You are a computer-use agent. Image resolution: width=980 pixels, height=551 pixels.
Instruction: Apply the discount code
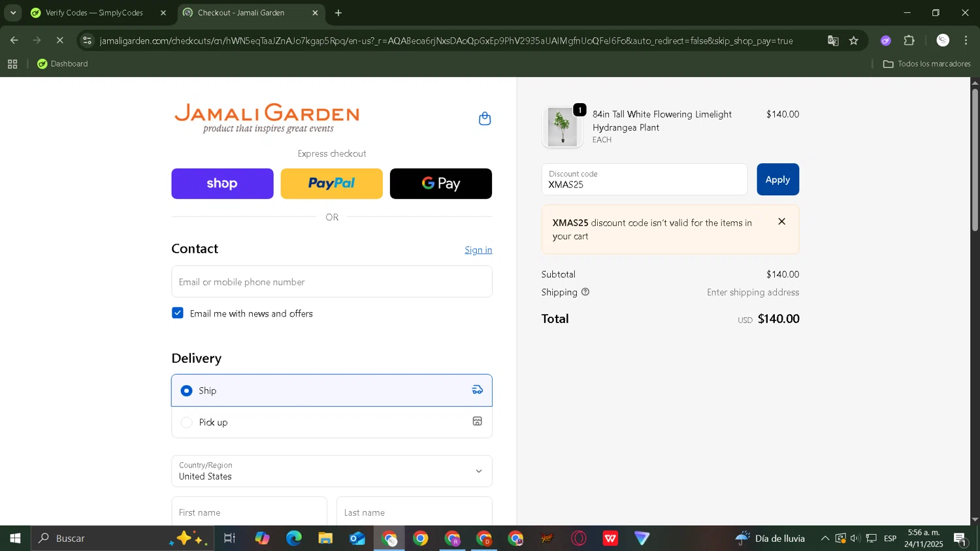[777, 180]
